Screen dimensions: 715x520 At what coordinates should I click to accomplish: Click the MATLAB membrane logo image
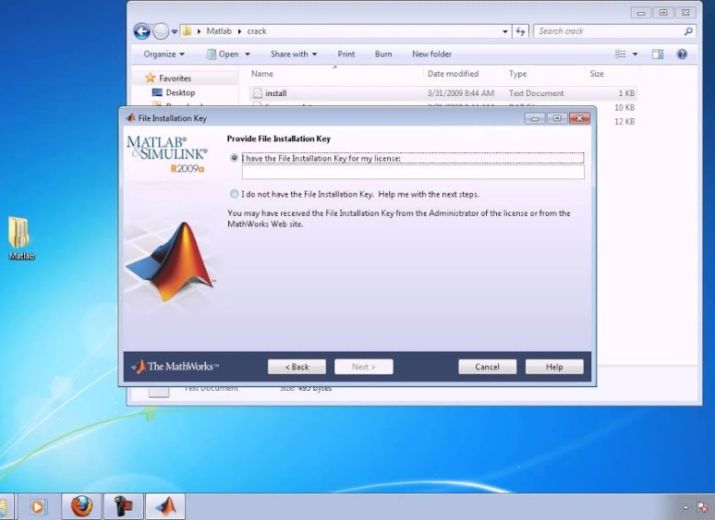point(171,261)
